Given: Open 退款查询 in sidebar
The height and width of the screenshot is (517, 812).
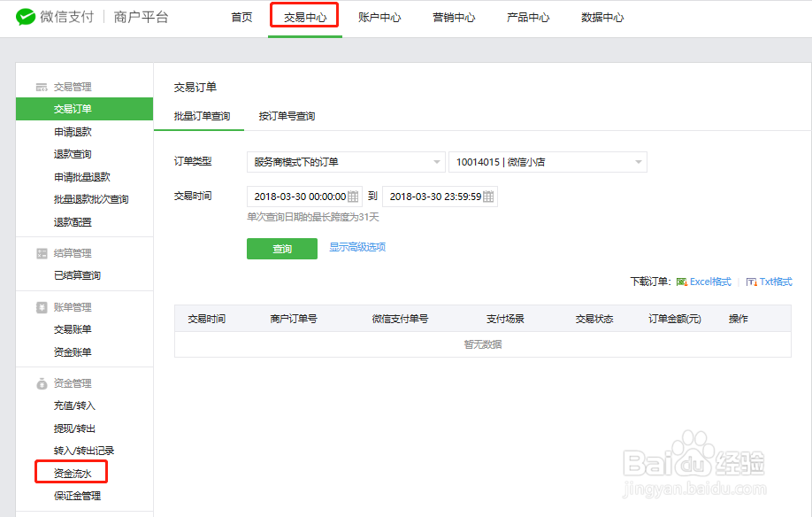Looking at the screenshot, I should [x=73, y=154].
